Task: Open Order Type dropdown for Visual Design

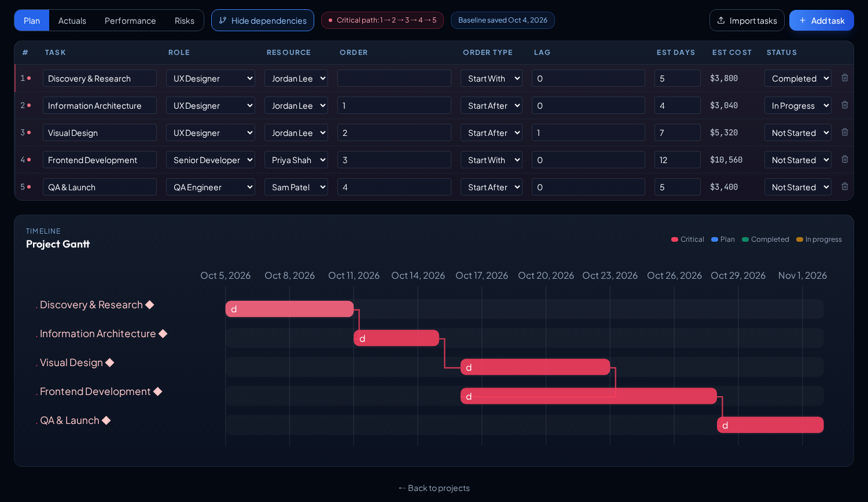Action: tap(491, 132)
